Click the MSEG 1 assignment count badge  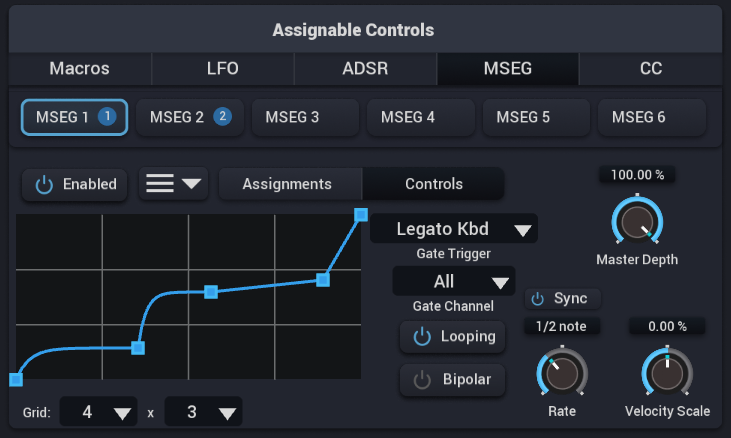[107, 116]
